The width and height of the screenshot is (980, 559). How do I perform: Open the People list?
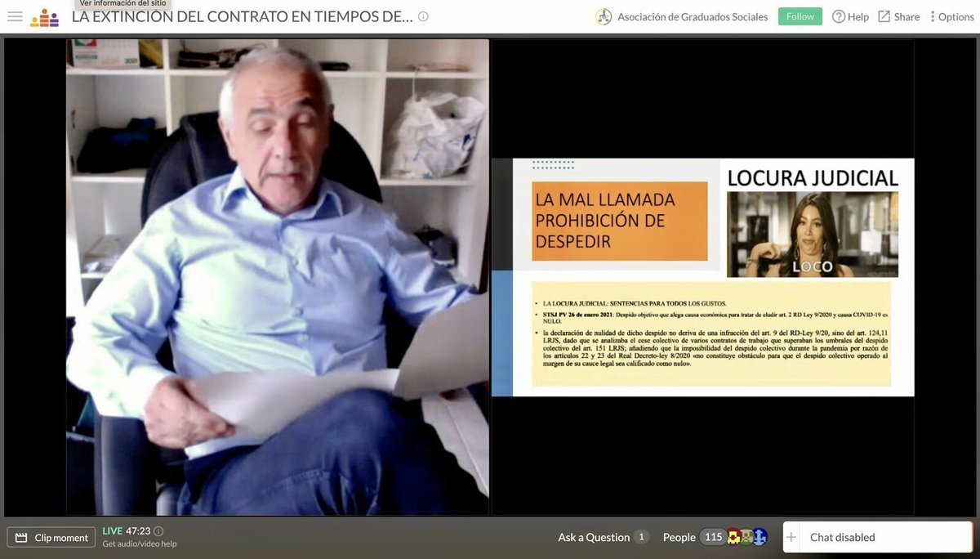(x=679, y=537)
